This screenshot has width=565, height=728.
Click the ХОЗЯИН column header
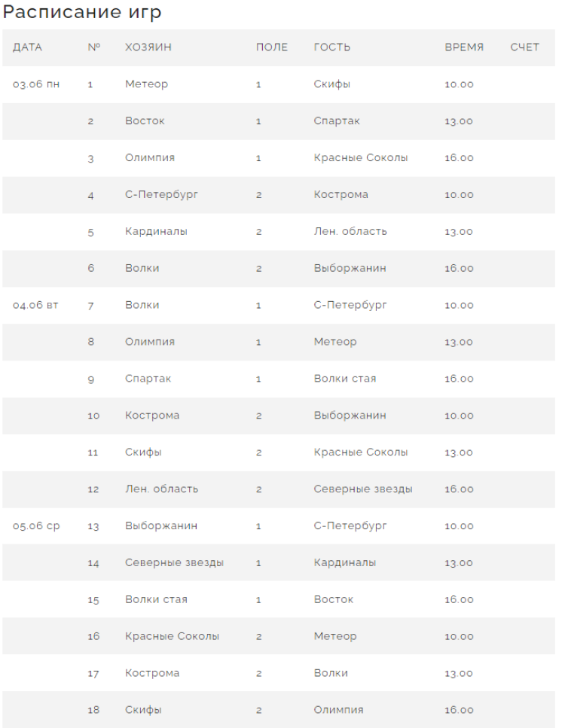(148, 47)
